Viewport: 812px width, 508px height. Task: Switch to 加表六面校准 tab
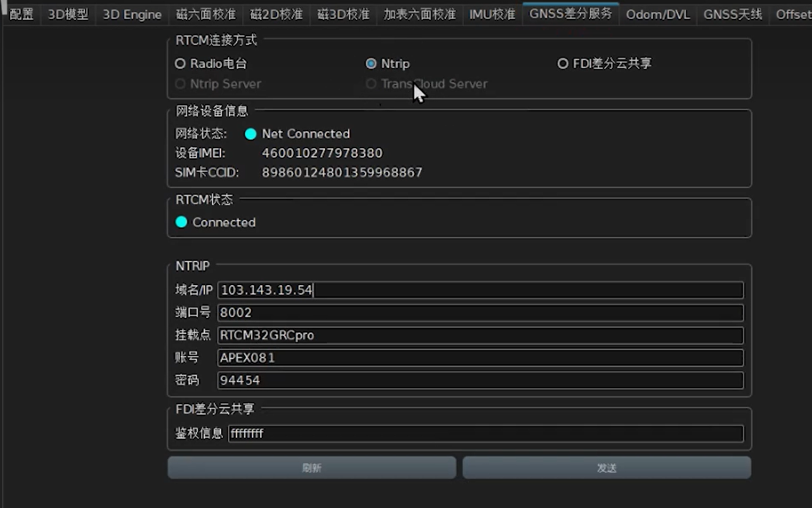click(x=419, y=14)
